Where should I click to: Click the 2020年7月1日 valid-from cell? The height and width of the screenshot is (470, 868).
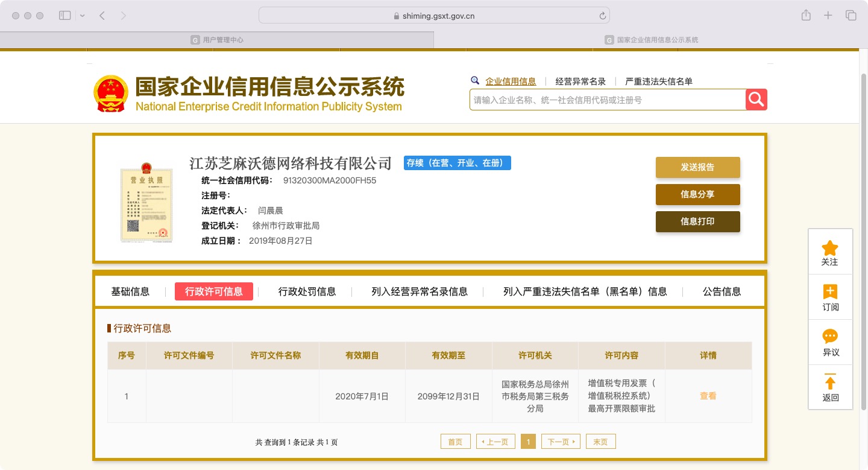click(x=362, y=396)
